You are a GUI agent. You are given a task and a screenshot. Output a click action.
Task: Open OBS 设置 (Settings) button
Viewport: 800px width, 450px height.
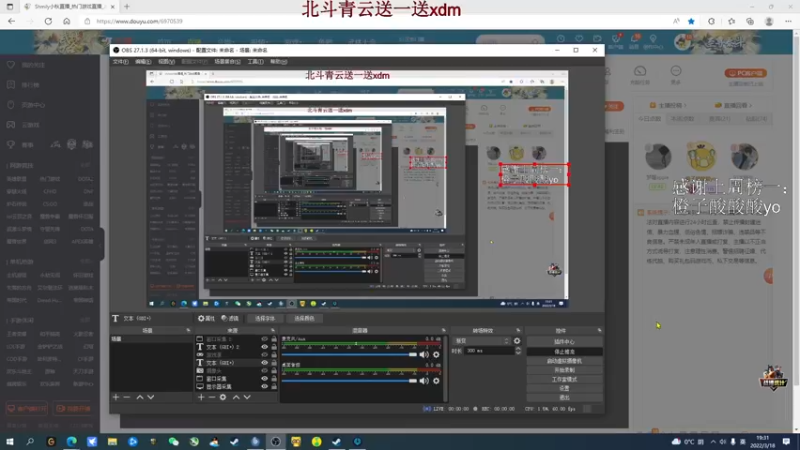(x=564, y=388)
